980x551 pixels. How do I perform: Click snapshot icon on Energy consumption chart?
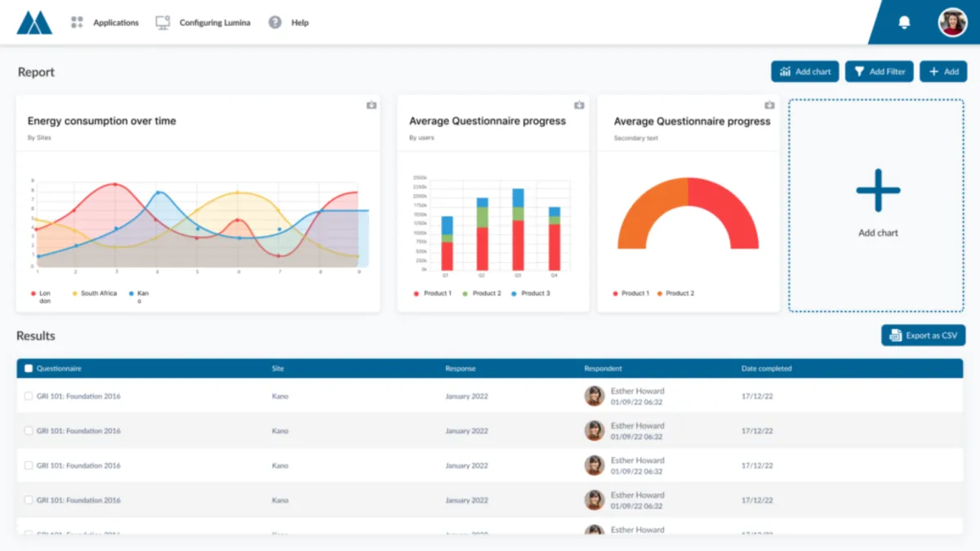[372, 105]
